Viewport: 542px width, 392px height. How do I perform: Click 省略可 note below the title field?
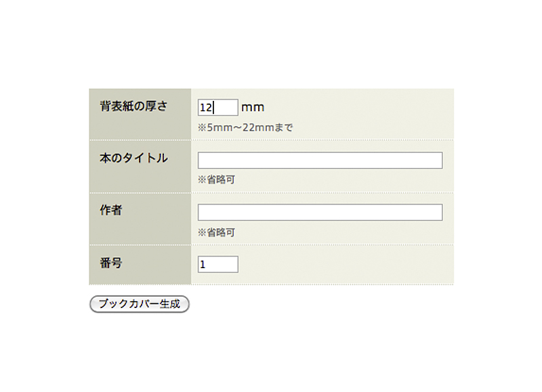[x=221, y=179]
